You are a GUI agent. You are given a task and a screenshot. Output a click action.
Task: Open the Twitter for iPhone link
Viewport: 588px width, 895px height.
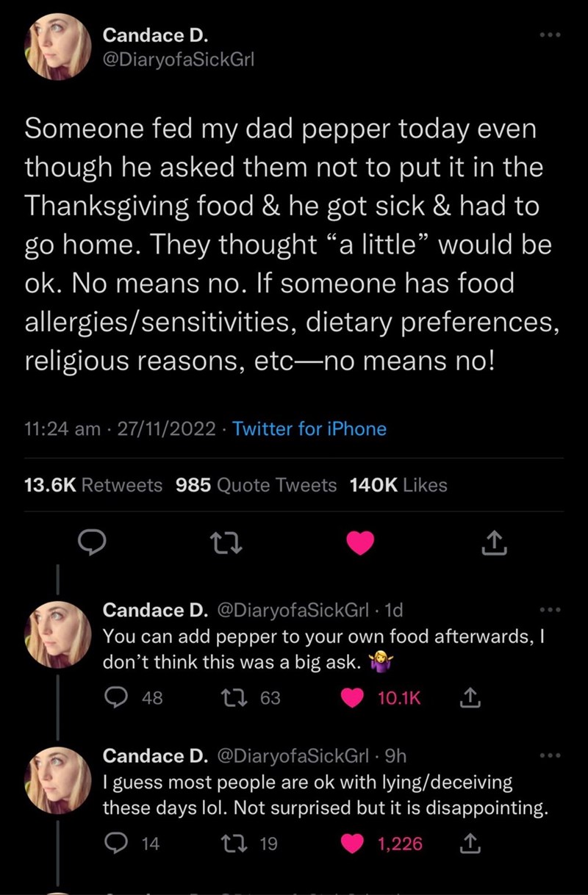(x=309, y=428)
